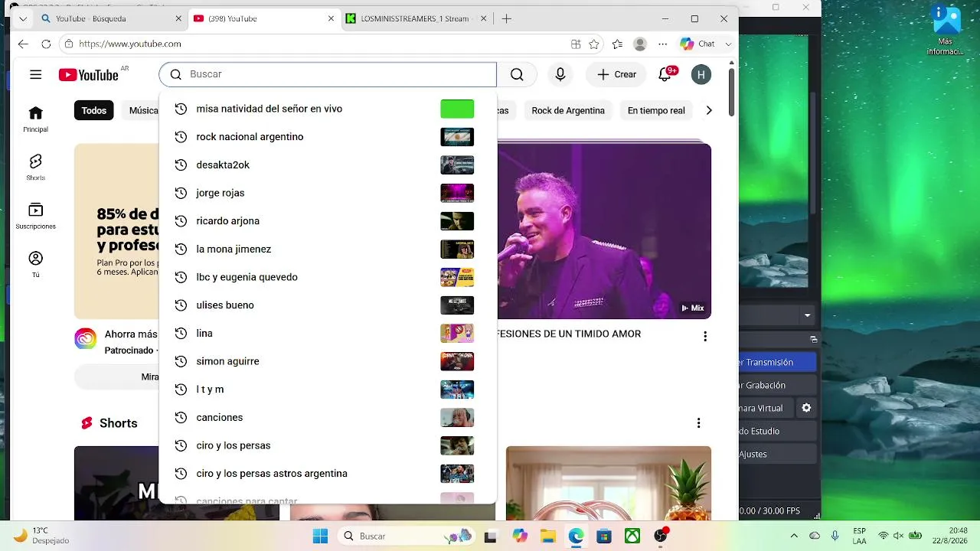Reload the page with the refresh icon
The image size is (980, 551).
click(x=46, y=44)
